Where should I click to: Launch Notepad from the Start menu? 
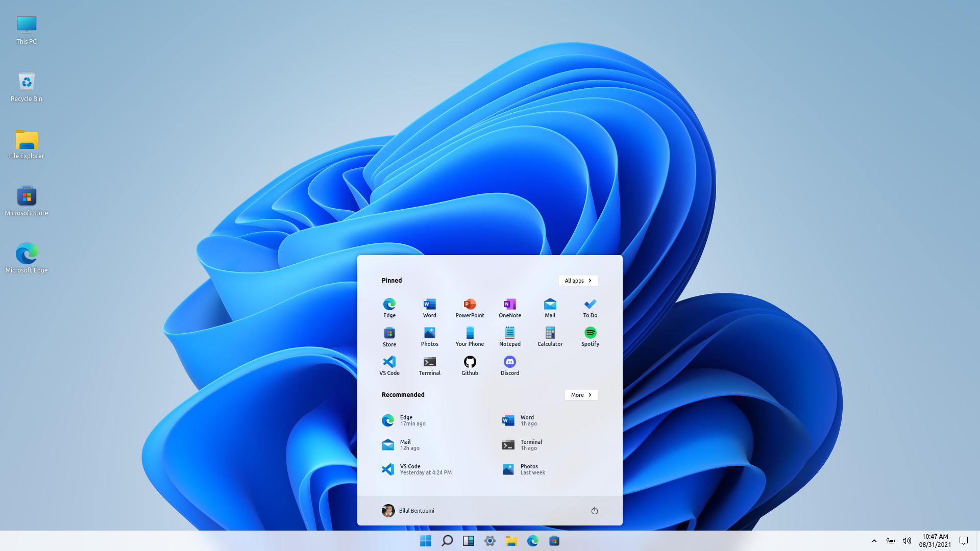click(509, 337)
